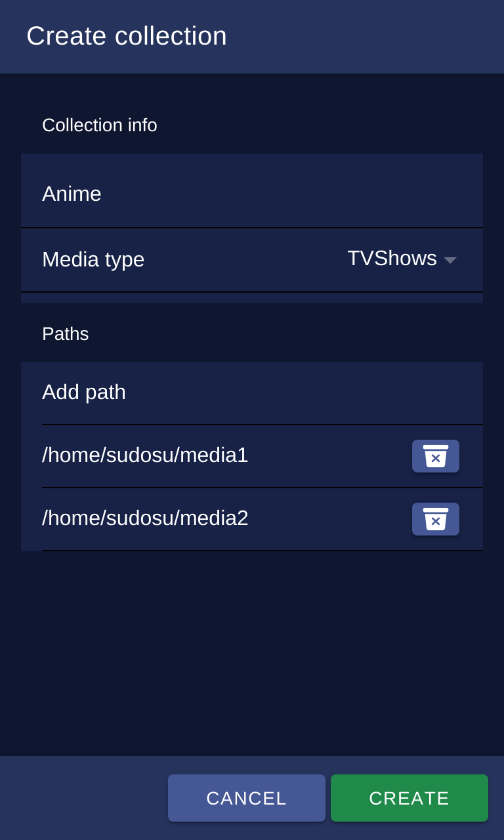The height and width of the screenshot is (840, 504).
Task: Click the Paths section heading
Action: point(66,334)
